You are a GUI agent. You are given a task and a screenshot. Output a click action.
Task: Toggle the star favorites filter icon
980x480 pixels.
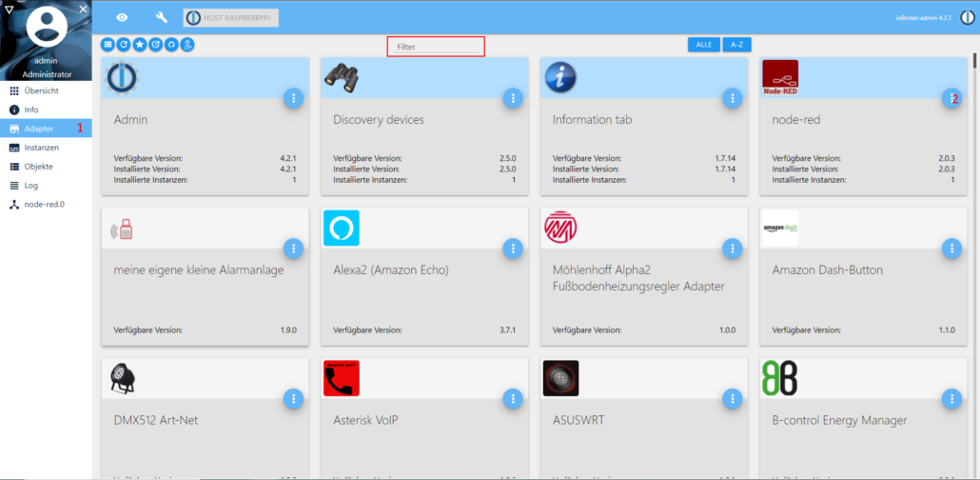[x=139, y=45]
